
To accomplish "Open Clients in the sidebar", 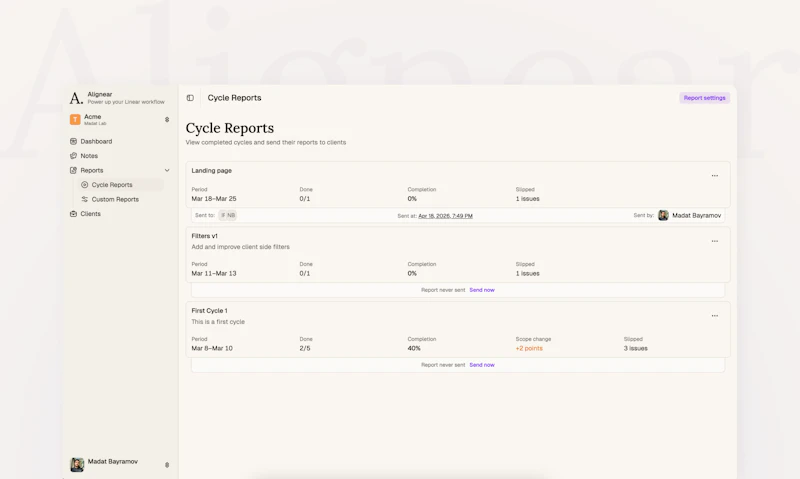I will [x=90, y=214].
